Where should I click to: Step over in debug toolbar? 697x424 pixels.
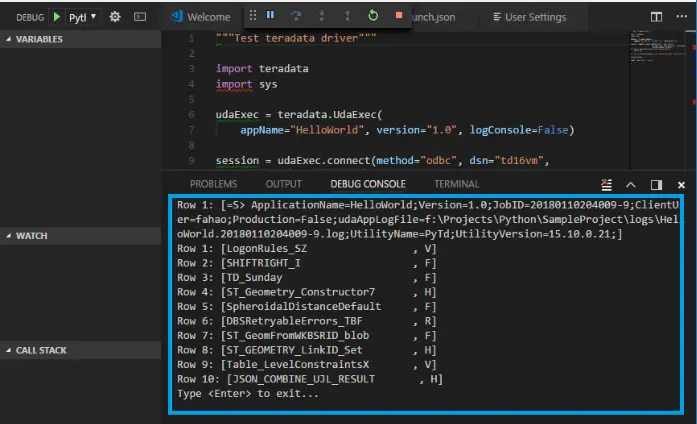click(x=296, y=16)
